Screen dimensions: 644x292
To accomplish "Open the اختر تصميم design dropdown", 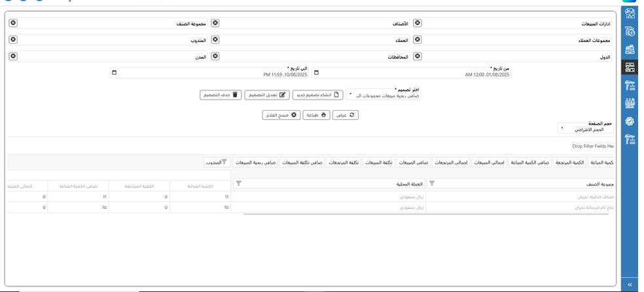I will pyautogui.click(x=384, y=95).
